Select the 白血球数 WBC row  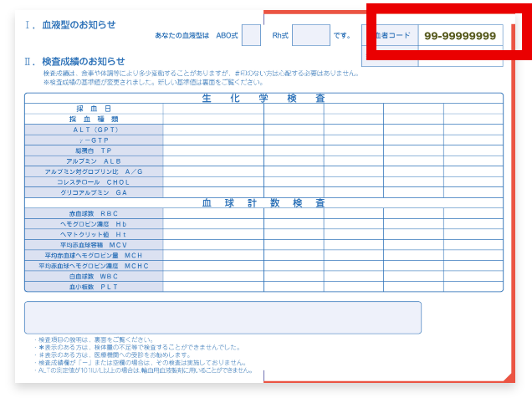click(x=94, y=276)
